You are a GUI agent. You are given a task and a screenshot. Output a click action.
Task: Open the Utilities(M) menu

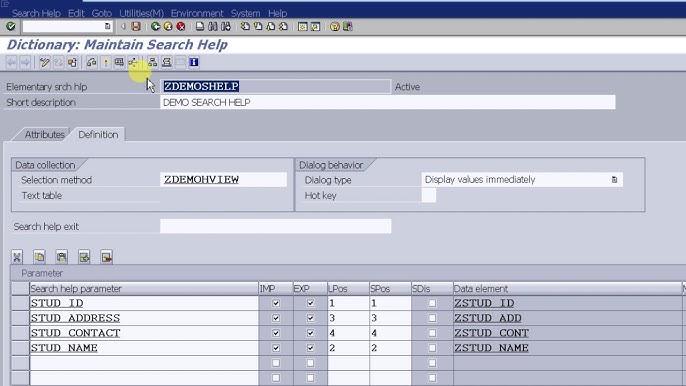(x=141, y=13)
